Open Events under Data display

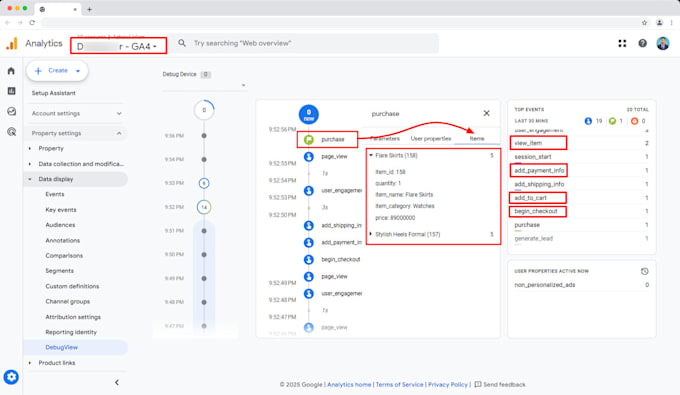pyautogui.click(x=55, y=194)
